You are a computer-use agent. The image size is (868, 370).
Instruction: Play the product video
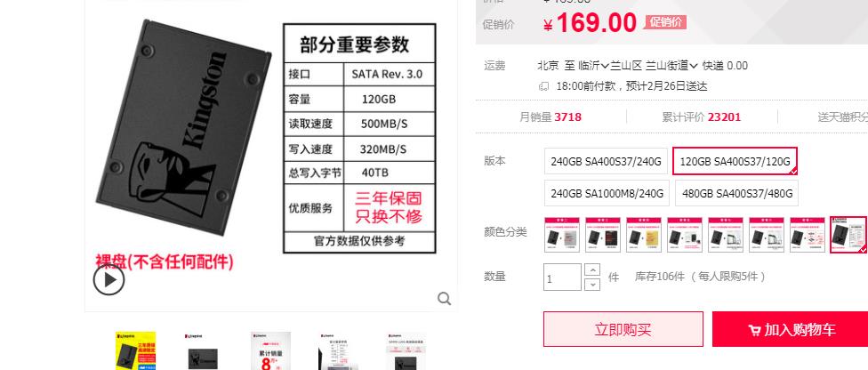click(108, 279)
